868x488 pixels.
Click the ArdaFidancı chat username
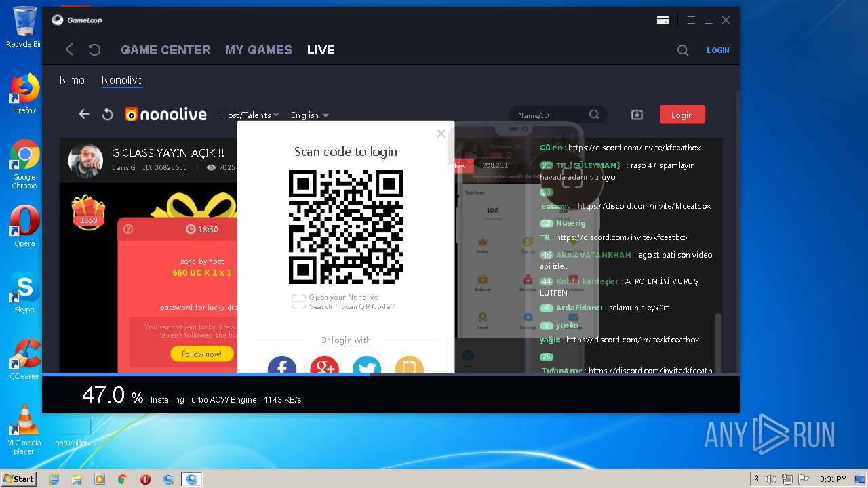click(x=579, y=308)
